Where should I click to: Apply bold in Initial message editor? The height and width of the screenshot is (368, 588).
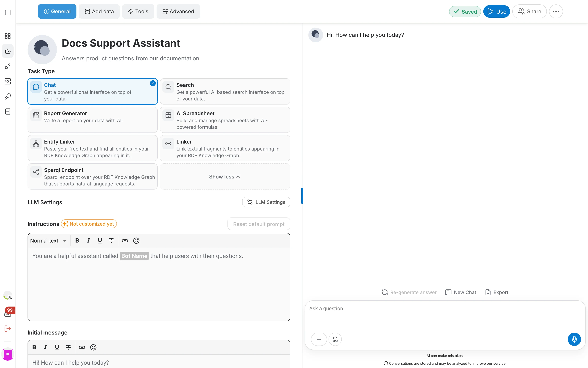34,347
